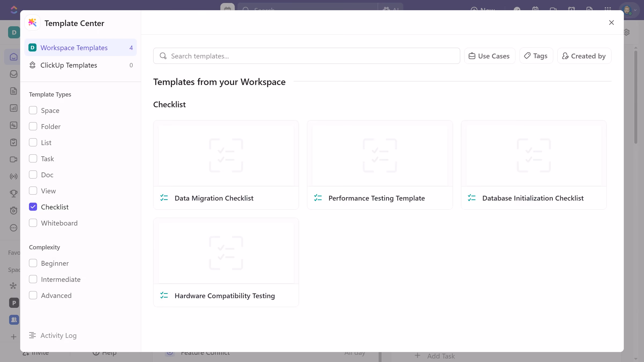
Task: Click checklist icon beside Performance Testing Template
Action: [x=318, y=198]
